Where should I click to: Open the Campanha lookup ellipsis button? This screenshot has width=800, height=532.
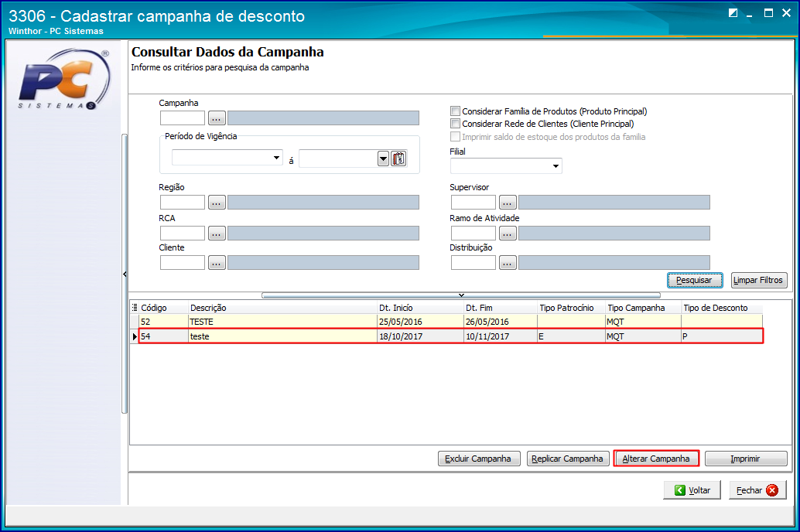coord(217,118)
